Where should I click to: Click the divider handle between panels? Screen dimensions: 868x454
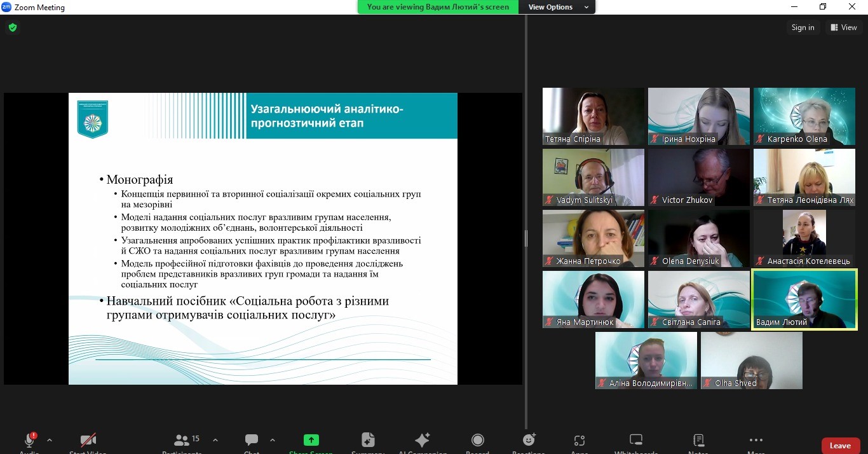click(526, 238)
